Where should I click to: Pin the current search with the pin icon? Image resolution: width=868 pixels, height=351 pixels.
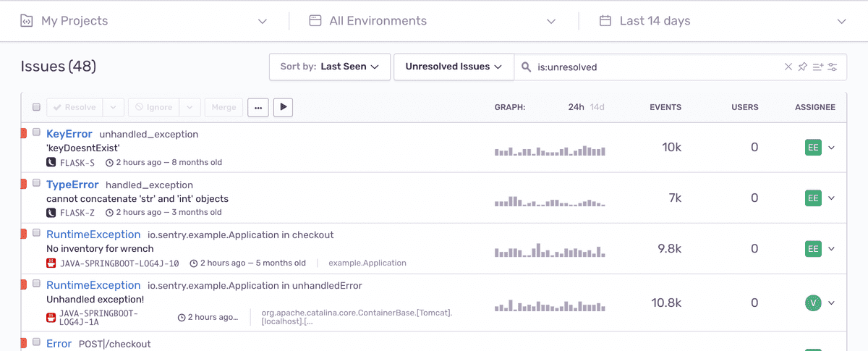tap(802, 67)
